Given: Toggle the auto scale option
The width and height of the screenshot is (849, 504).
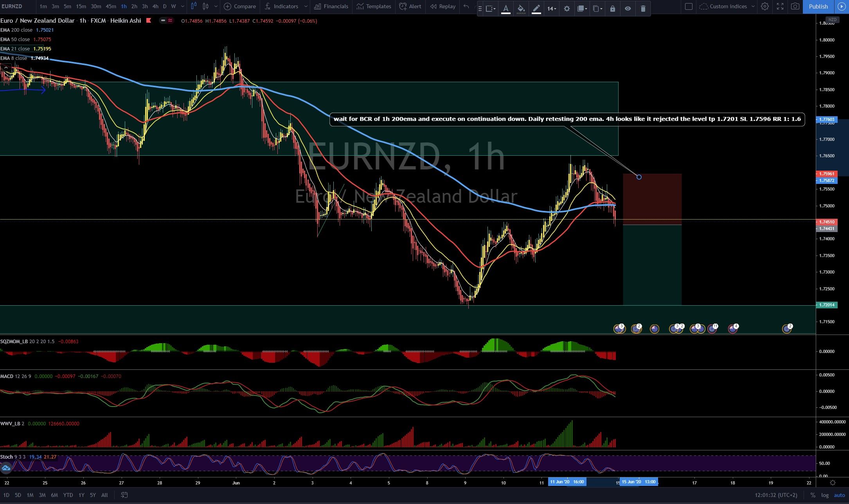Looking at the screenshot, I should 839,495.
